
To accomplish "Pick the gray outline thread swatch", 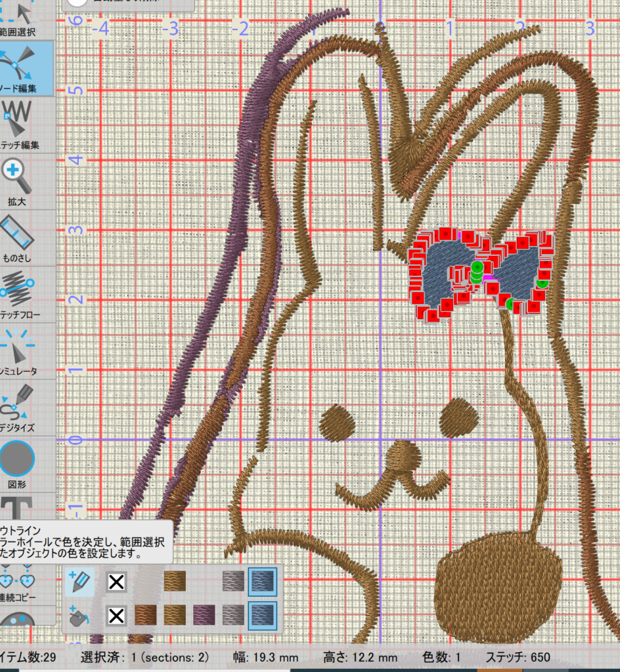I will tap(233, 581).
